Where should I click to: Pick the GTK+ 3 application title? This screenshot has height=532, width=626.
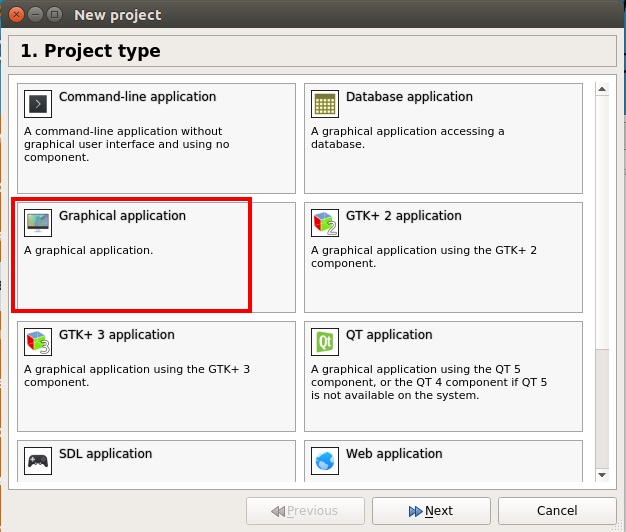117,334
